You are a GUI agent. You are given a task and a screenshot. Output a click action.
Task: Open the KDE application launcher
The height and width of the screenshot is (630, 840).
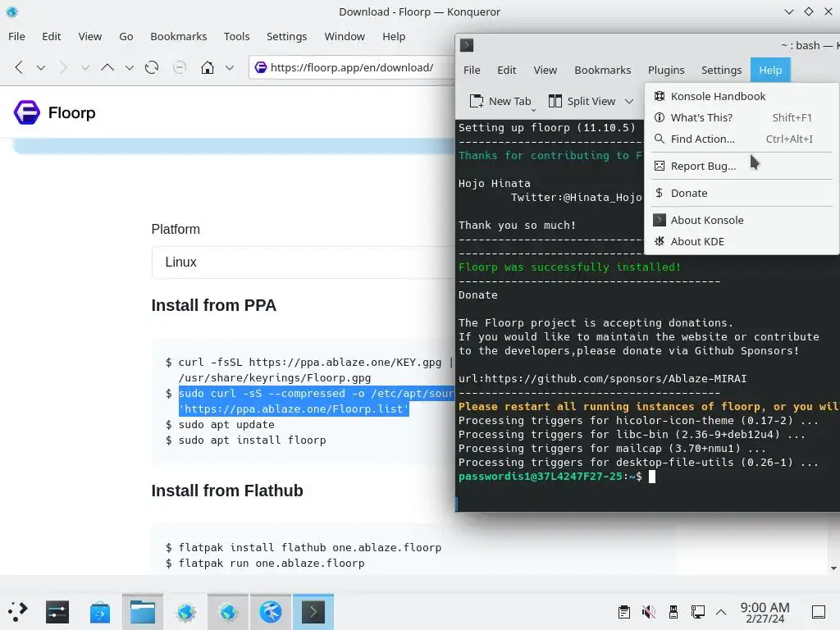(18, 612)
